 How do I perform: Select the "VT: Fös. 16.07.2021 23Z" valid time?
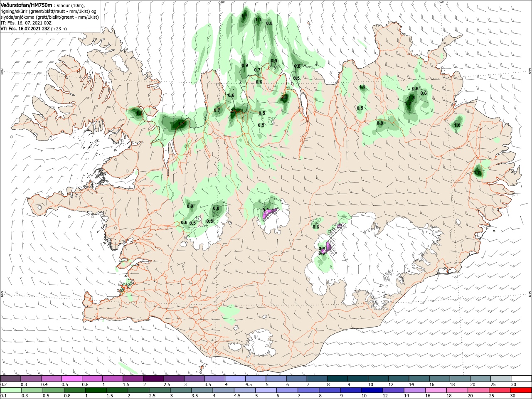tap(25, 29)
